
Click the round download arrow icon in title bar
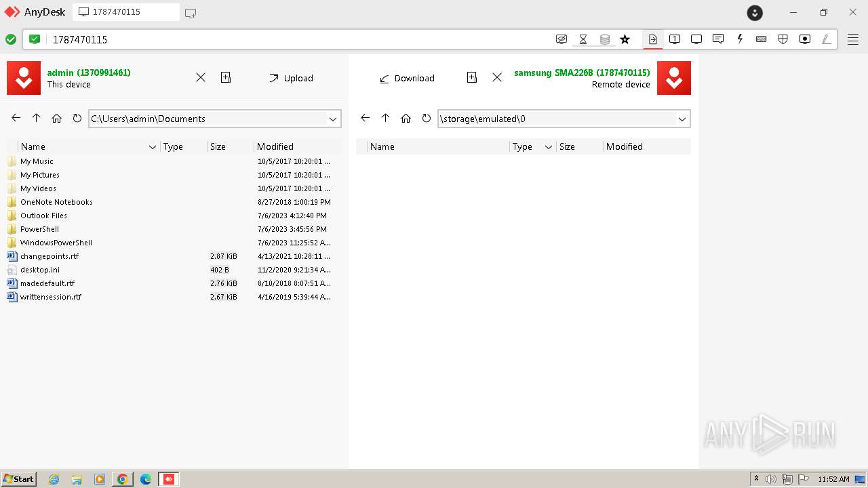(755, 13)
